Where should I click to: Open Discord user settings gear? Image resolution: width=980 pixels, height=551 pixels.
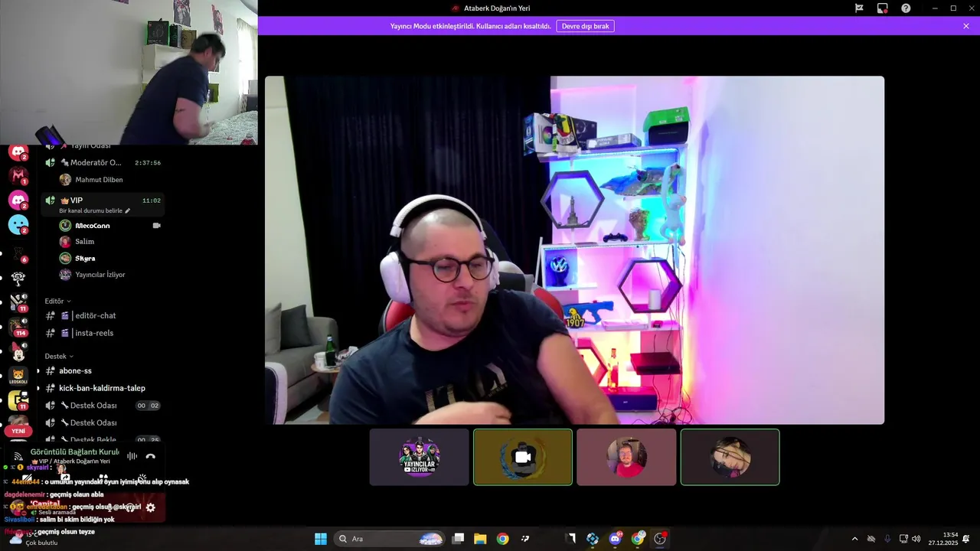tap(150, 507)
